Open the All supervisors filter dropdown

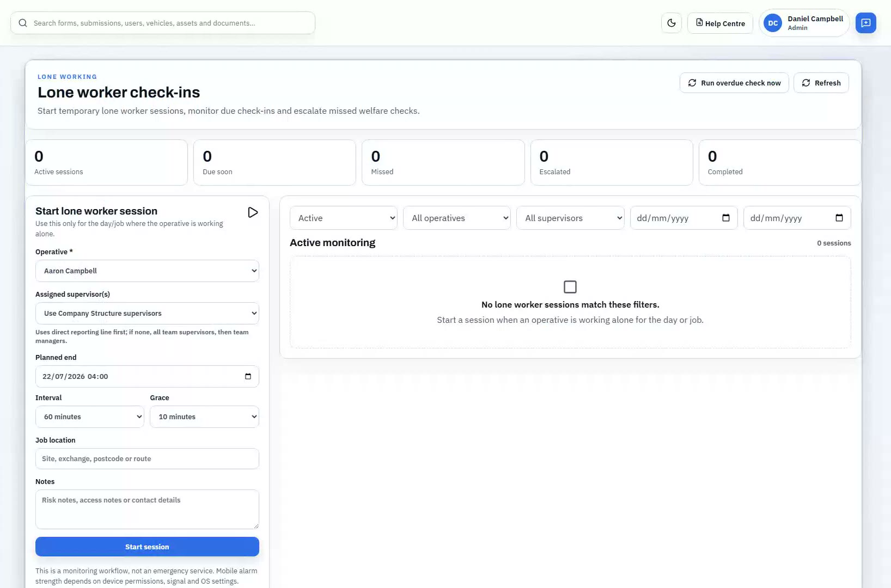point(570,218)
